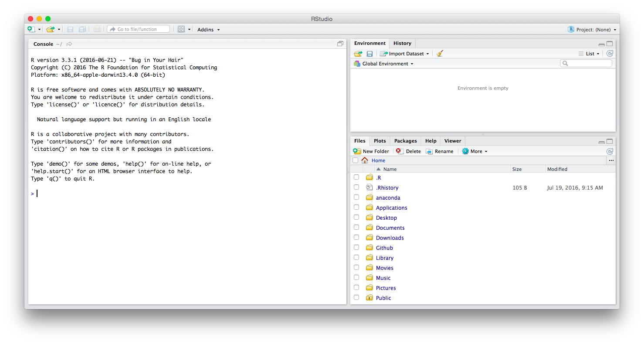Click the New Folder button
The width and height of the screenshot is (644, 344).
371,151
